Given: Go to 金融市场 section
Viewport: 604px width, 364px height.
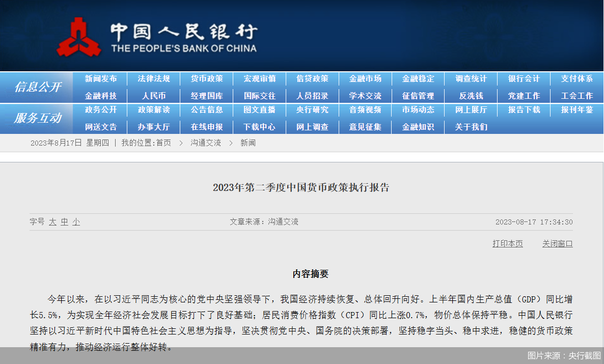Looking at the screenshot, I should (x=365, y=79).
